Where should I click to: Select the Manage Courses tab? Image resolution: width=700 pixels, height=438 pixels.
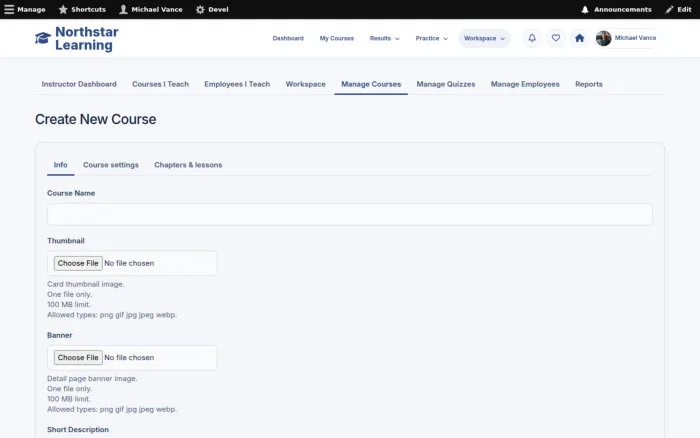tap(371, 84)
